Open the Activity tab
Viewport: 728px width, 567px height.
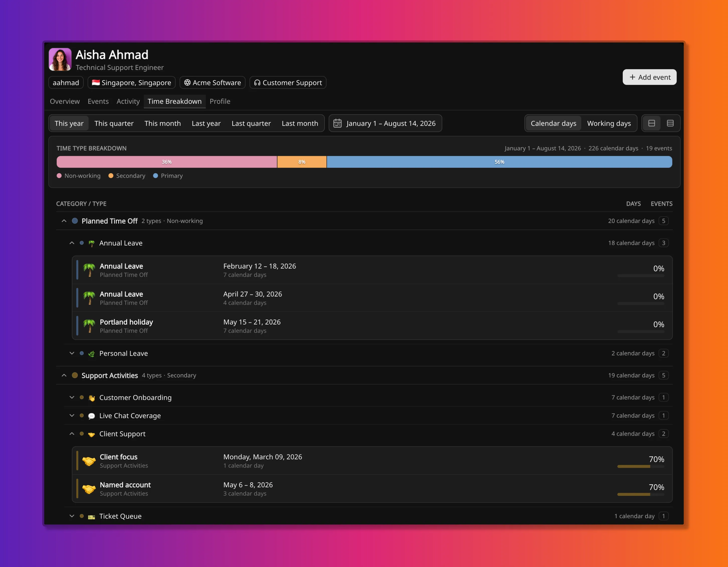coord(128,101)
